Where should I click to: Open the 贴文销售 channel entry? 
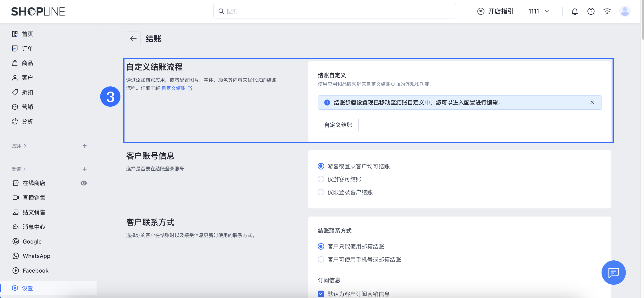[x=34, y=212]
